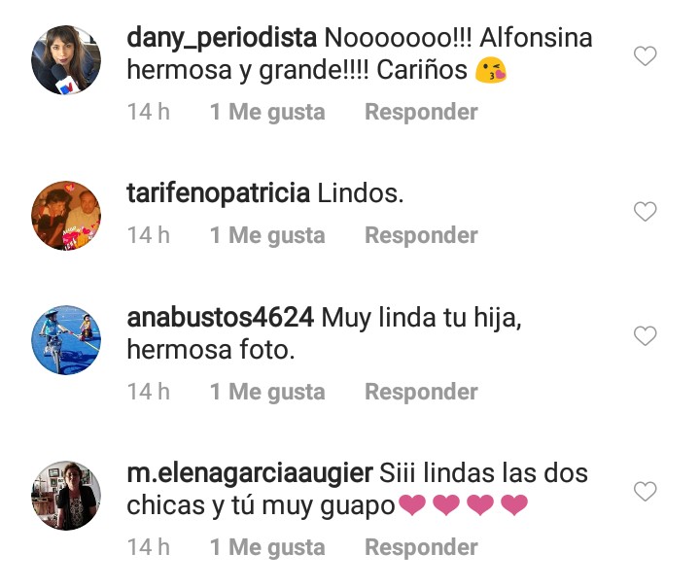View anabustos4624's avatar photo

[66, 340]
